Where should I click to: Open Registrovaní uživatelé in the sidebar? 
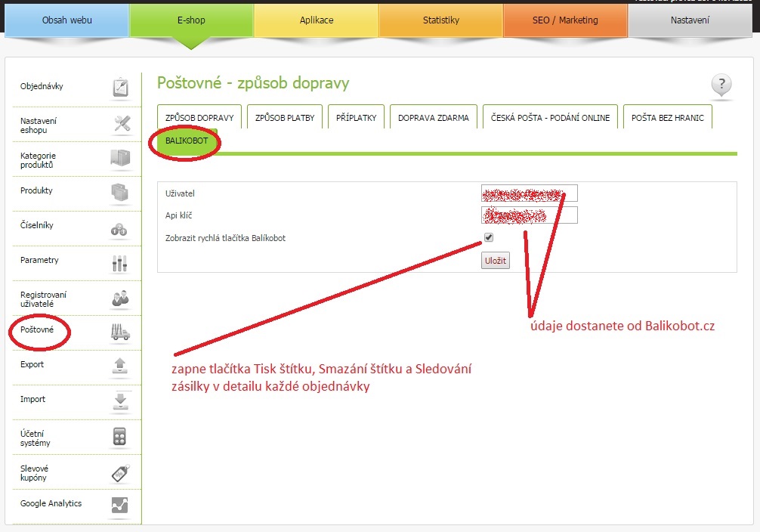tap(43, 299)
